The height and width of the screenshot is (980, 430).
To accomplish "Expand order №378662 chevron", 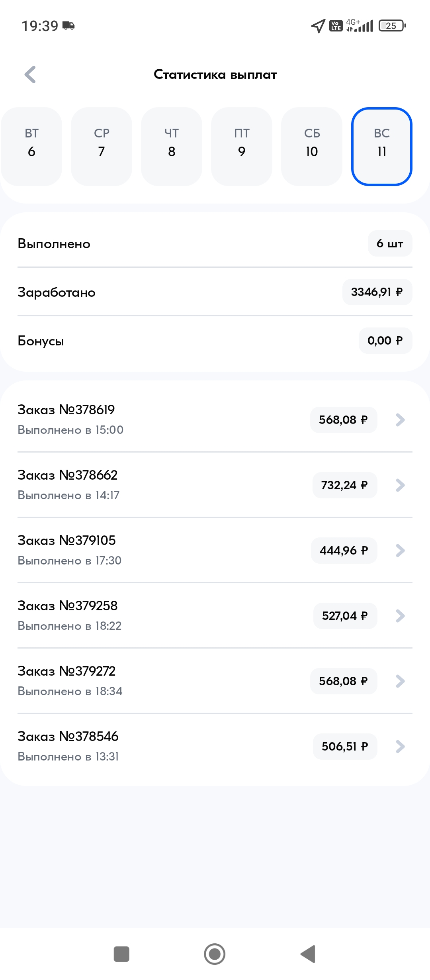I will point(400,485).
